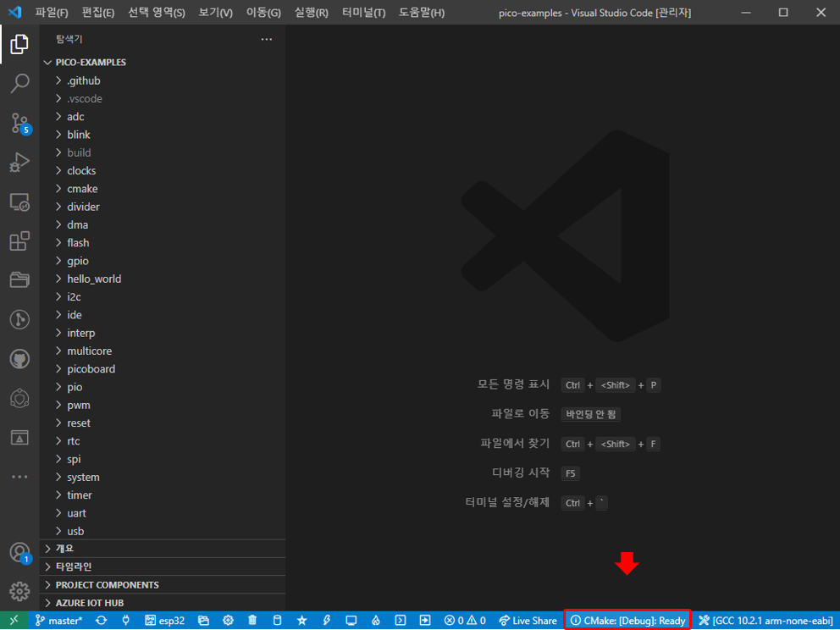Open the GitHub view icon
Viewport: 840px width, 630px height.
coord(19,359)
